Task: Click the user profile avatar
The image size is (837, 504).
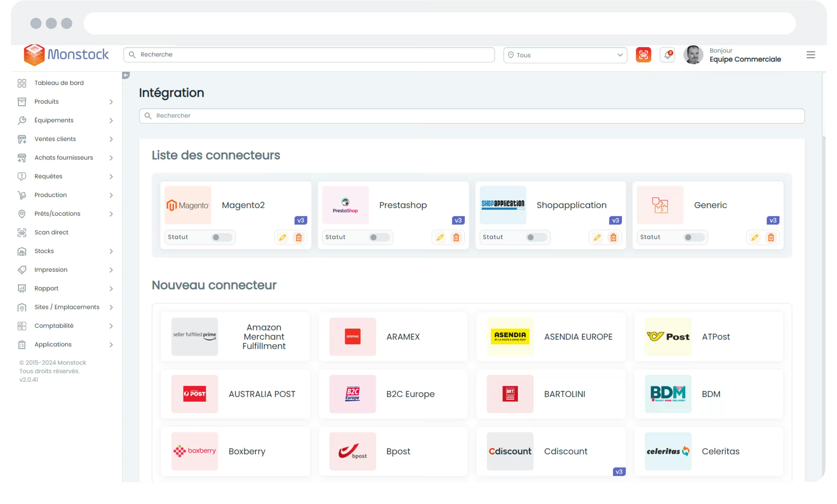Action: point(693,55)
